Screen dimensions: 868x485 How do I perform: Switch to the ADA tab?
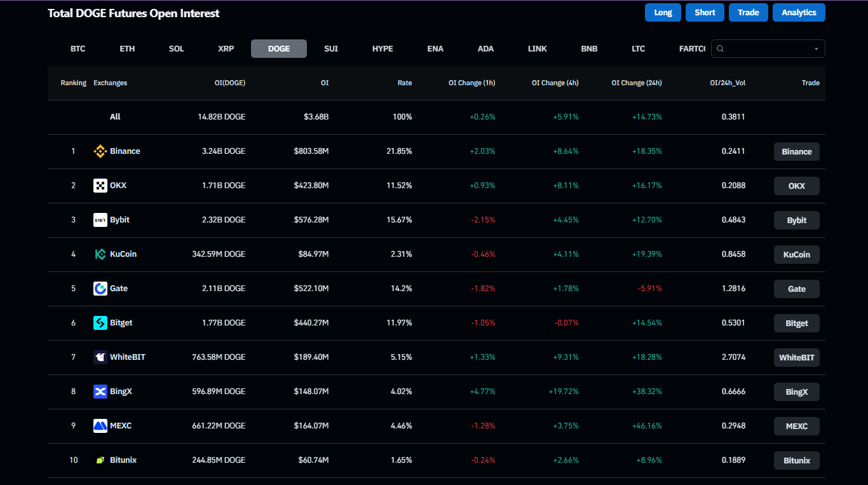tap(485, 49)
